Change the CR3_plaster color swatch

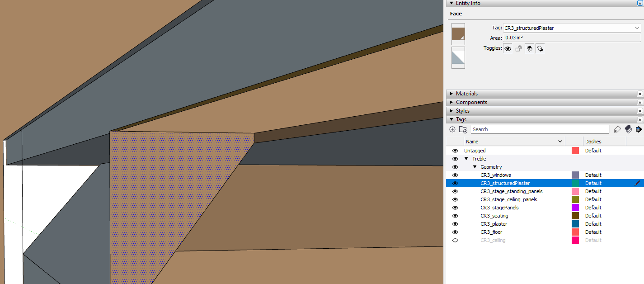coord(575,224)
